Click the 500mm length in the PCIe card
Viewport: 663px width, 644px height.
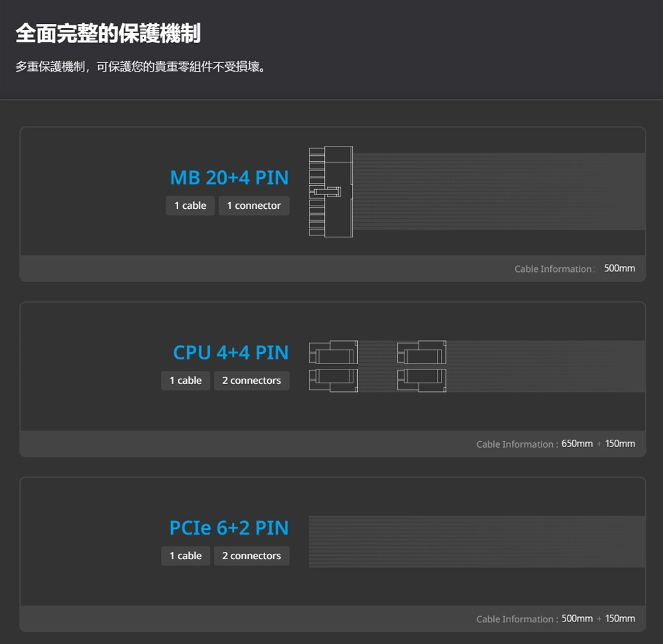click(577, 619)
